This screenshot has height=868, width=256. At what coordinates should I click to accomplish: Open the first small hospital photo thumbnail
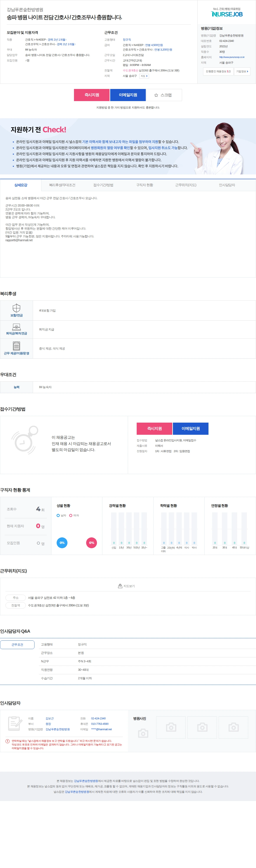171,727
